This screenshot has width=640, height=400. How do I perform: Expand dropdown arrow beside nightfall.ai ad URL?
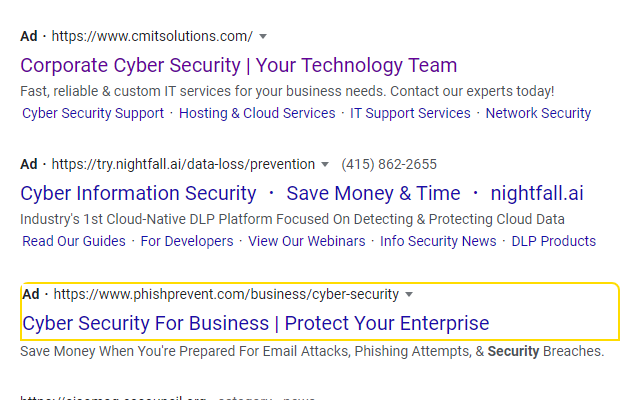click(325, 164)
